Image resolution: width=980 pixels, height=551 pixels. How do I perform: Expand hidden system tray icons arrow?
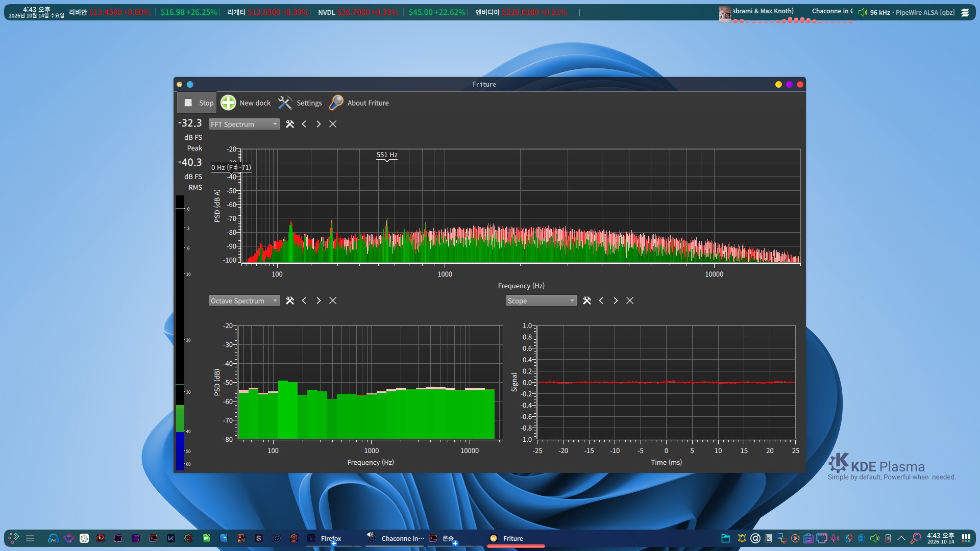tap(901, 538)
